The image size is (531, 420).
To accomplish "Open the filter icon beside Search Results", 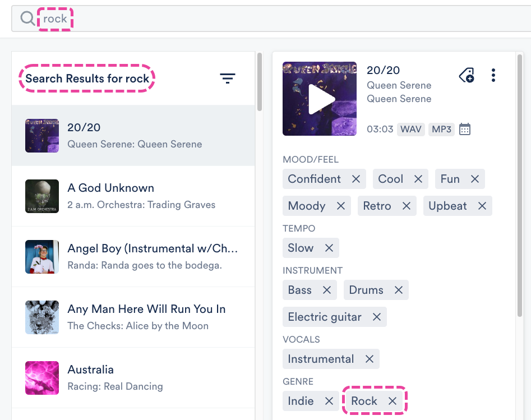I will point(228,79).
